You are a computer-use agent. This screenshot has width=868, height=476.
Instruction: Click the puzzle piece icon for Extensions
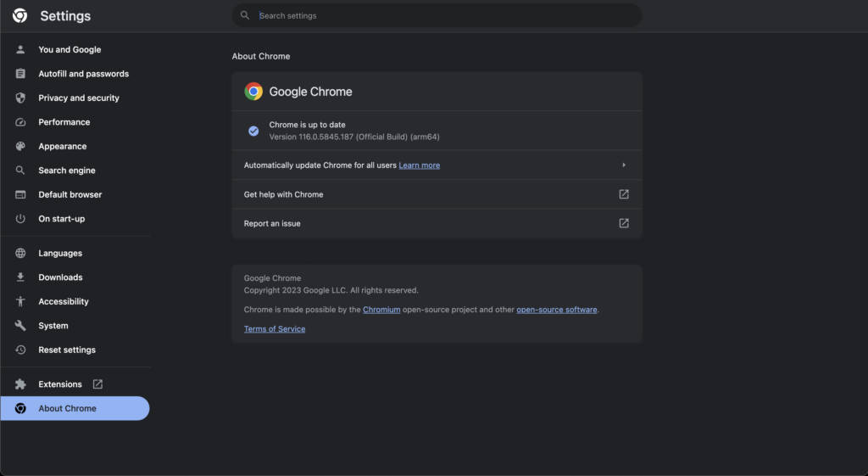(20, 384)
